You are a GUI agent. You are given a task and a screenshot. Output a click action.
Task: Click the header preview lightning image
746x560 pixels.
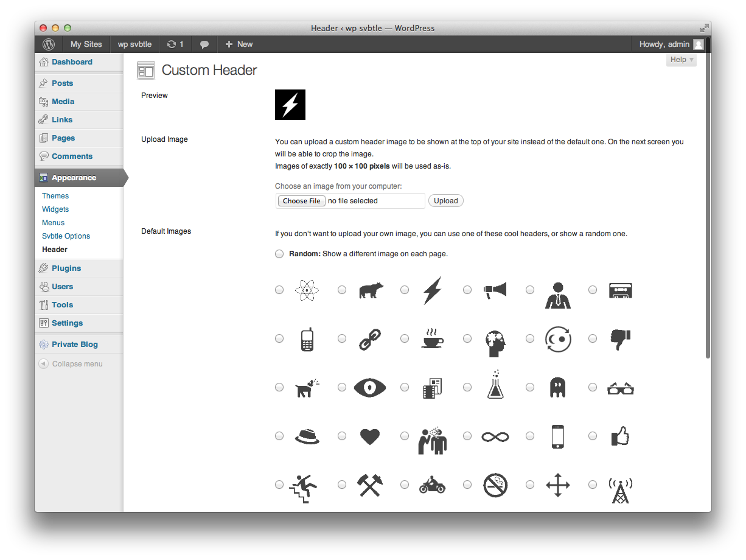[290, 105]
